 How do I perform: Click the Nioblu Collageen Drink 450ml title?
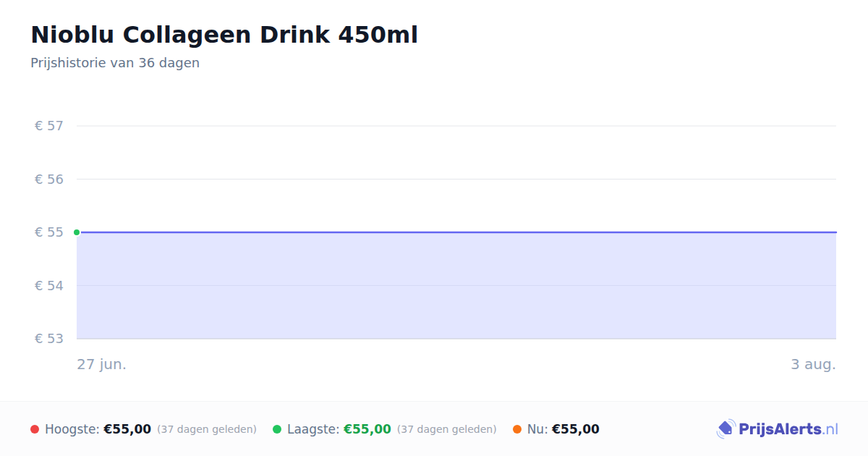(224, 35)
